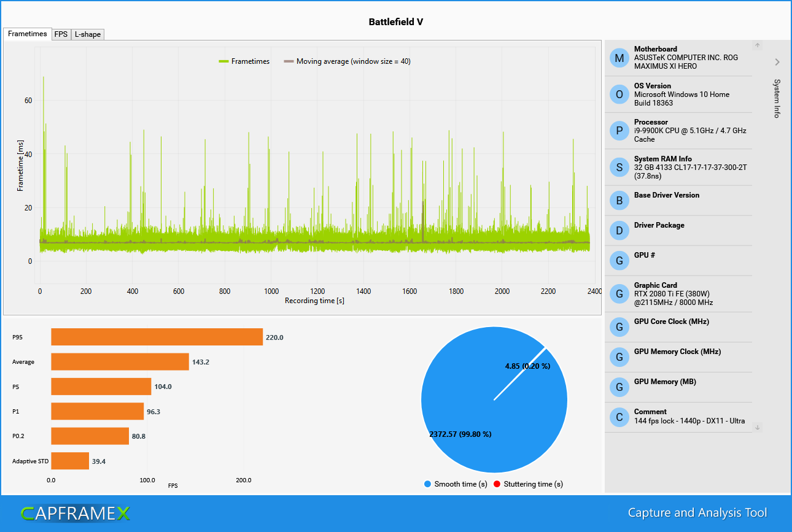Click the 96.3 value beside P1
This screenshot has width=792, height=532.
pyautogui.click(x=153, y=412)
